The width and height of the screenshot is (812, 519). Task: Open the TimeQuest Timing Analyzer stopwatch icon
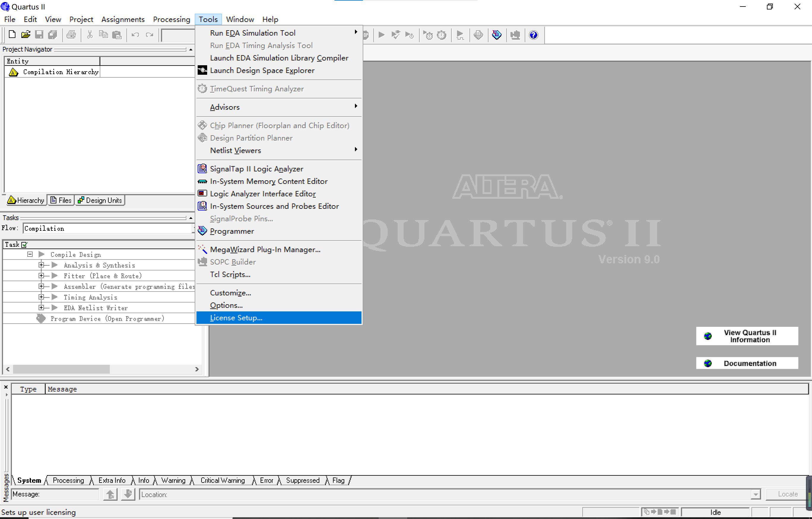pyautogui.click(x=442, y=35)
